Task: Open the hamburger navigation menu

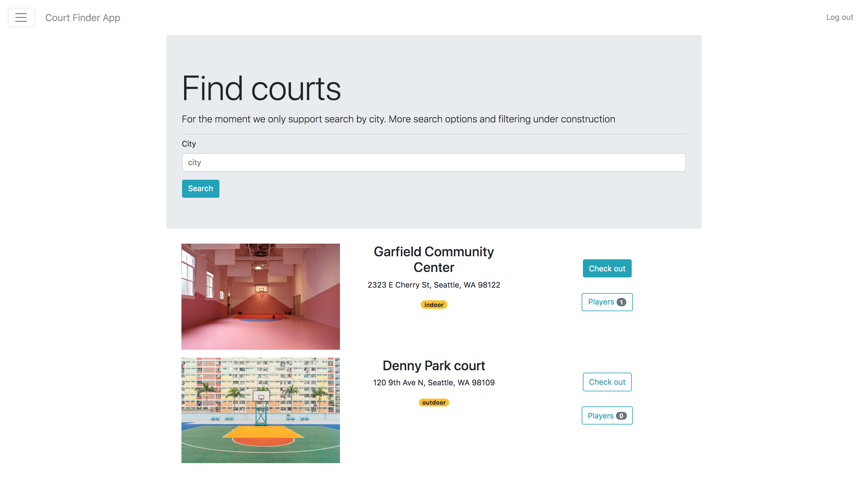Action: click(21, 17)
